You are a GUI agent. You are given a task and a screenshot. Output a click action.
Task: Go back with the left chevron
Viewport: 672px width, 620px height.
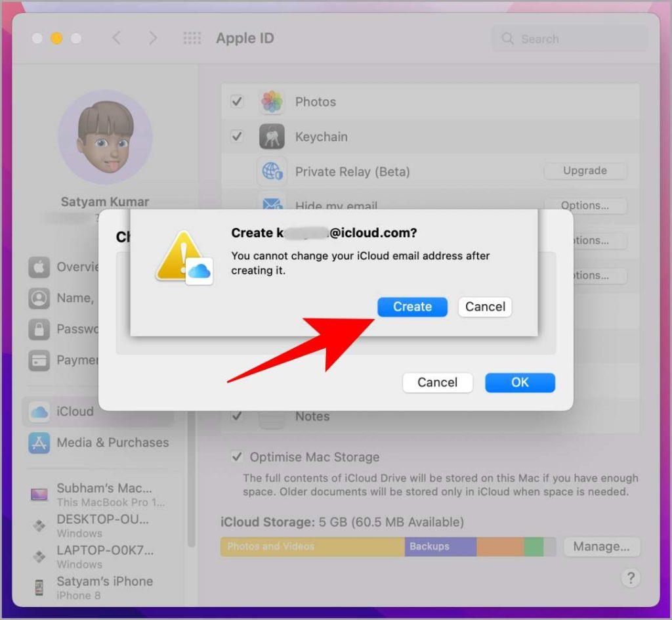(x=116, y=38)
